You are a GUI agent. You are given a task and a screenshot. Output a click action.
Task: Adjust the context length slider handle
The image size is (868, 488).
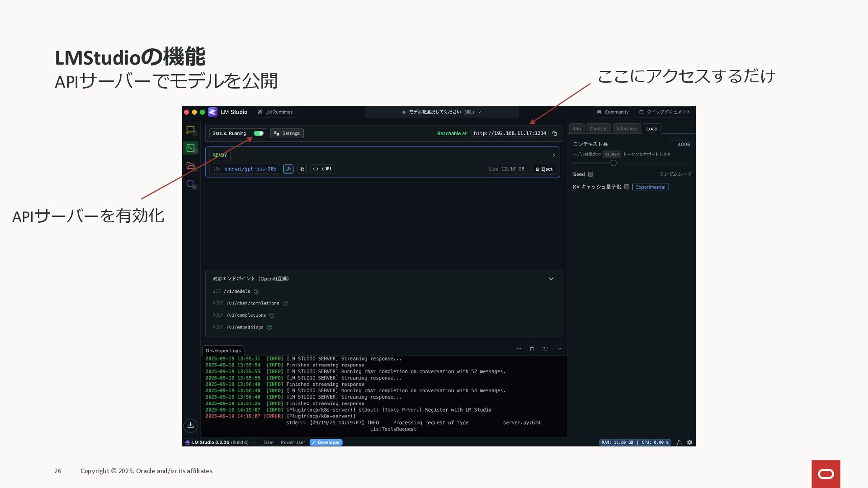(x=613, y=163)
